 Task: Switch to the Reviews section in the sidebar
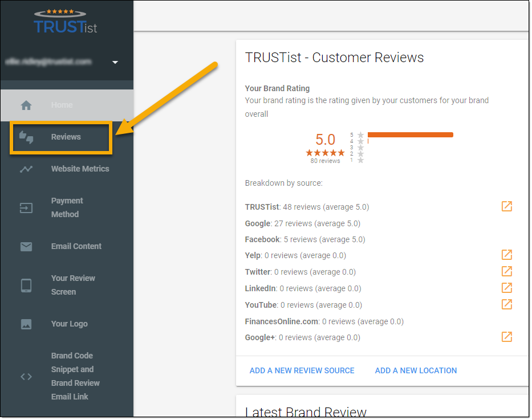tap(66, 136)
